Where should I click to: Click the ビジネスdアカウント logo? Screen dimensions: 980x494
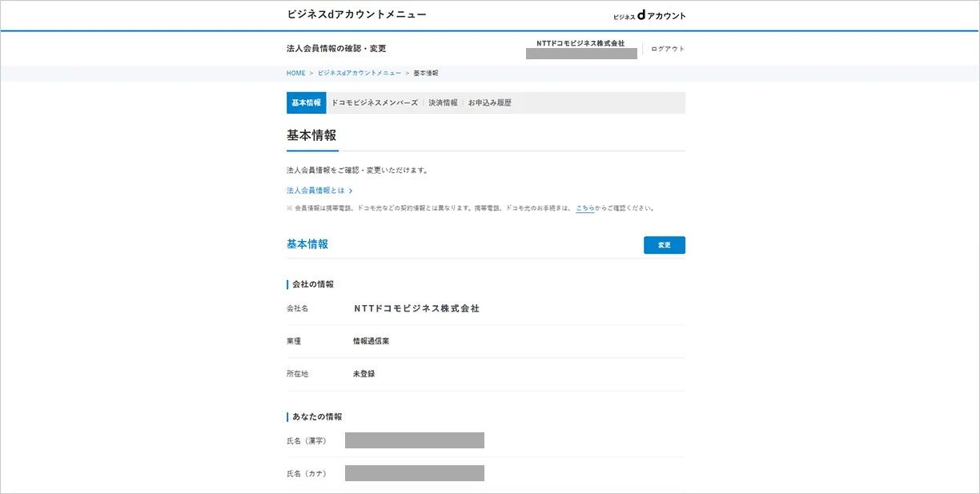pos(649,15)
